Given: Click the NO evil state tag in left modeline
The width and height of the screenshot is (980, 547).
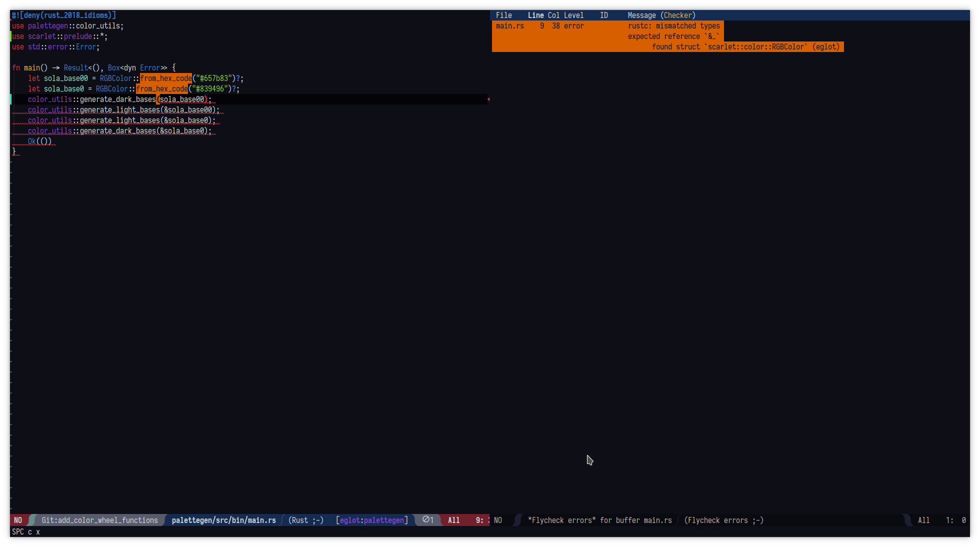Looking at the screenshot, I should tap(18, 520).
